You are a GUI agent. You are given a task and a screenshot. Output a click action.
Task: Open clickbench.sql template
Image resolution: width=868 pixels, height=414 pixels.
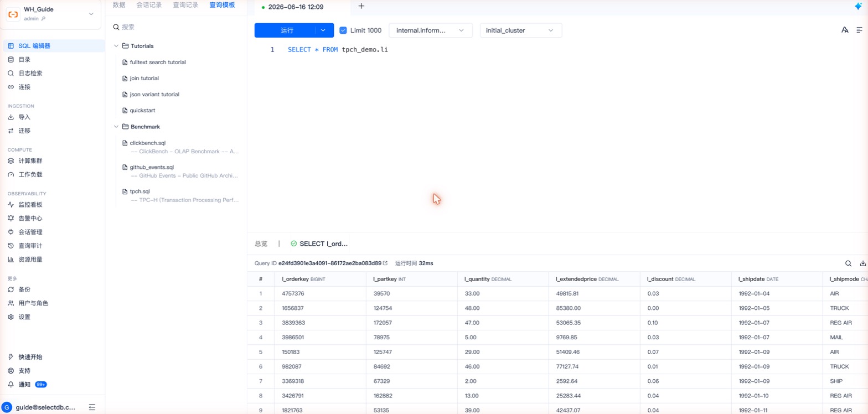[x=148, y=143]
